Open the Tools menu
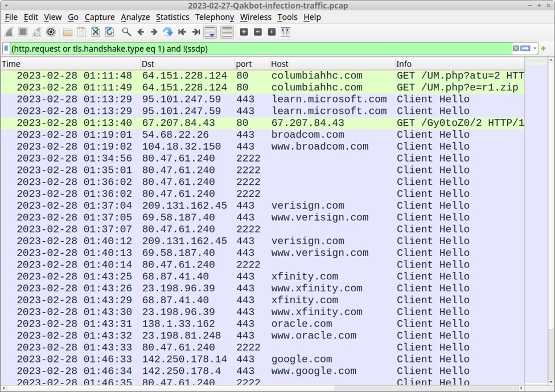555x392 pixels. [287, 17]
